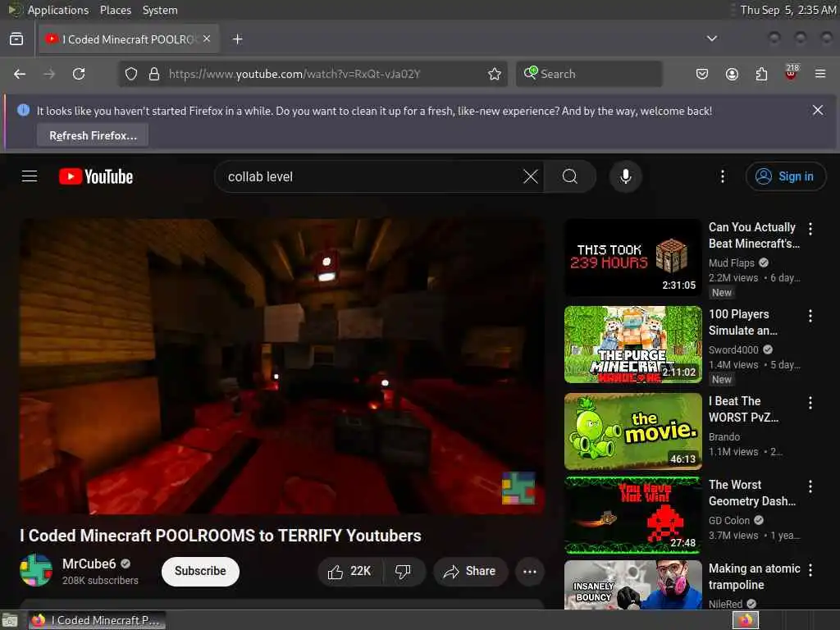Open the Can You Actually Beat Minecraft's title
Image resolution: width=840 pixels, height=630 pixels.
click(755, 235)
